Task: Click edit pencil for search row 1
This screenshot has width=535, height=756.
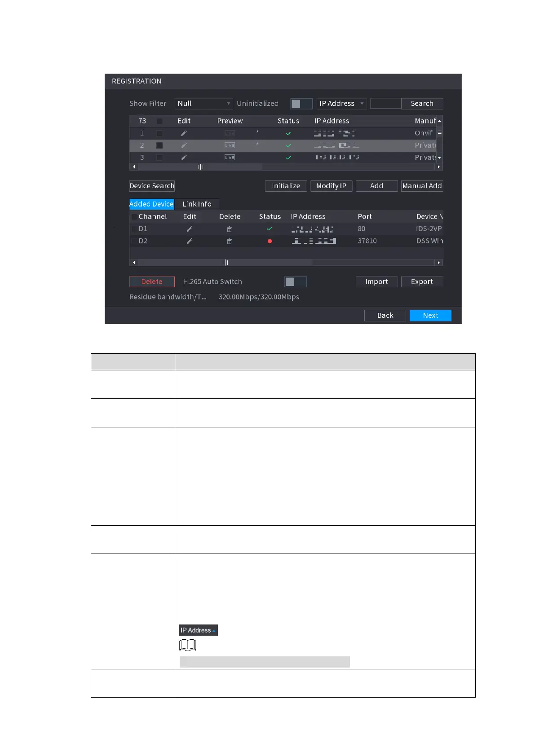Action: click(184, 133)
